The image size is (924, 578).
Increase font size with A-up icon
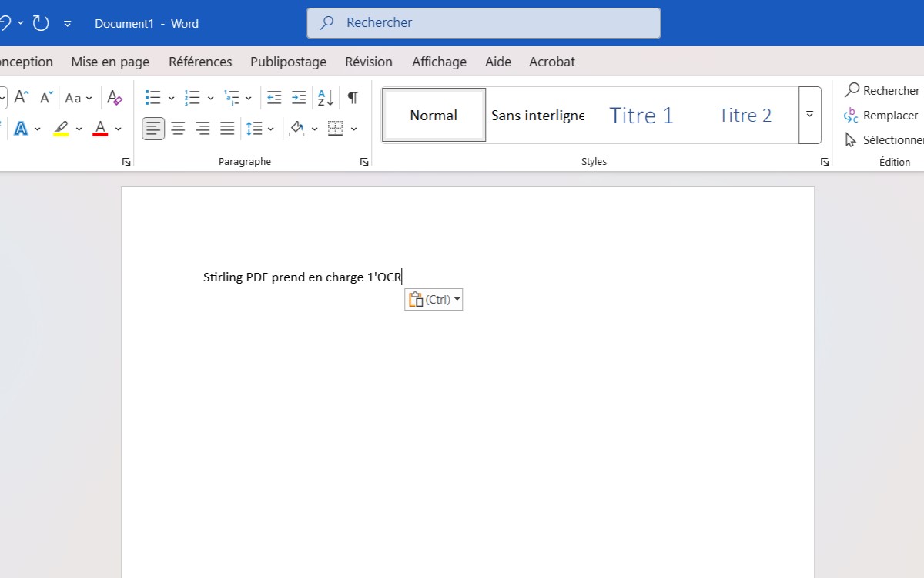pos(22,97)
